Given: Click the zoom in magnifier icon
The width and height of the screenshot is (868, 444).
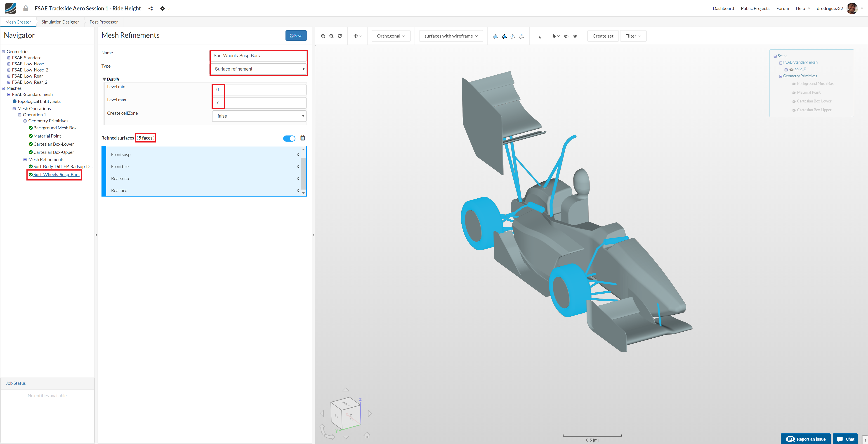Looking at the screenshot, I should (x=323, y=36).
